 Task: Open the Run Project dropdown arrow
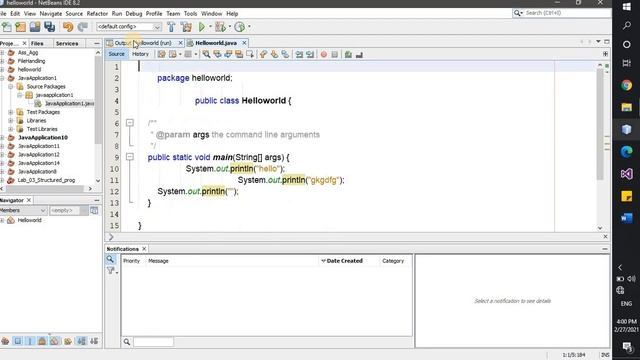[x=210, y=27]
